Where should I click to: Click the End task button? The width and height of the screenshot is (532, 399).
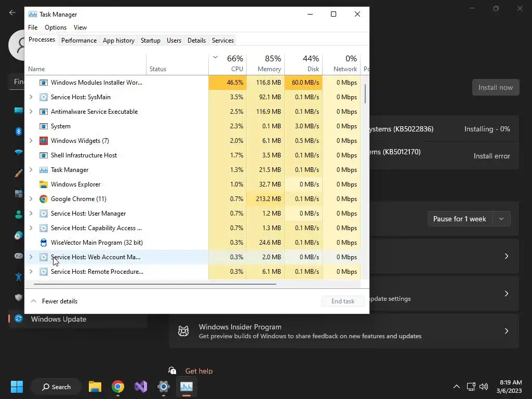pos(343,301)
